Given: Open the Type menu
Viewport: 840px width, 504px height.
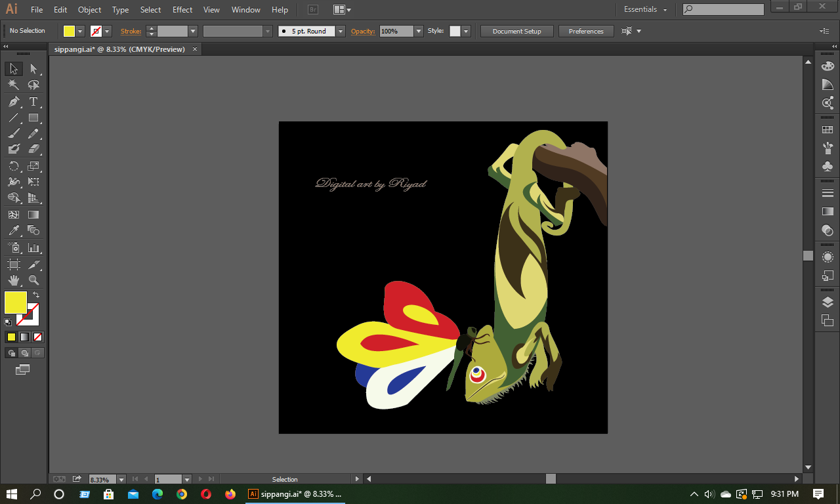Looking at the screenshot, I should (120, 10).
